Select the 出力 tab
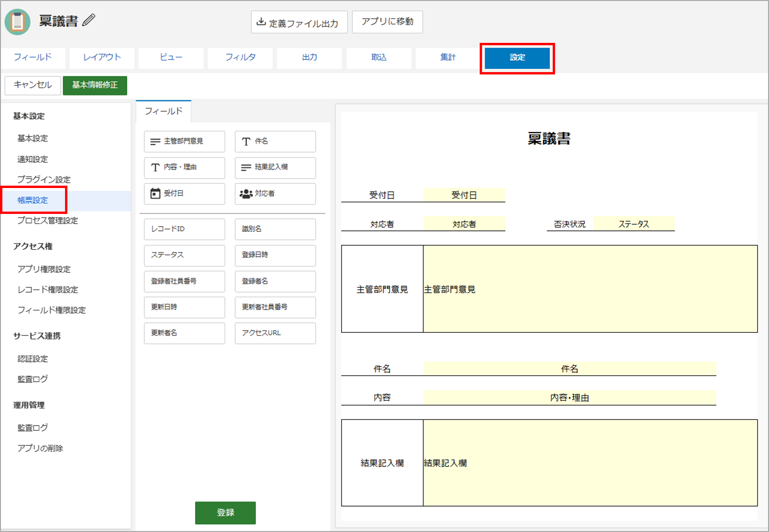 [310, 57]
